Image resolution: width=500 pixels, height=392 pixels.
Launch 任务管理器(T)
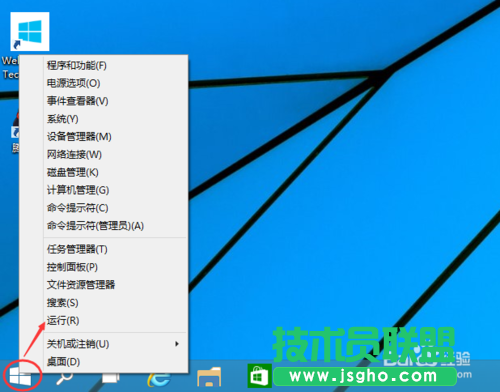coord(104,249)
